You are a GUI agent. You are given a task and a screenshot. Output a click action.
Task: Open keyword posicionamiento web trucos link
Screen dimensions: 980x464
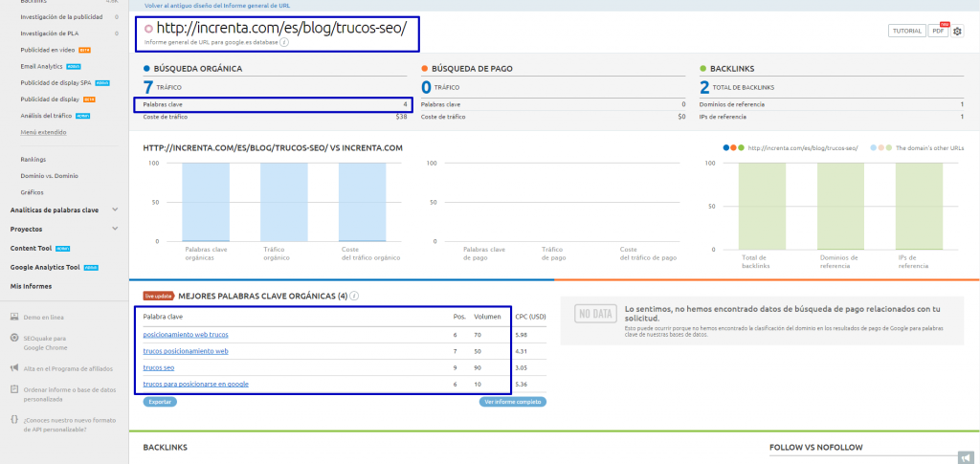(186, 335)
